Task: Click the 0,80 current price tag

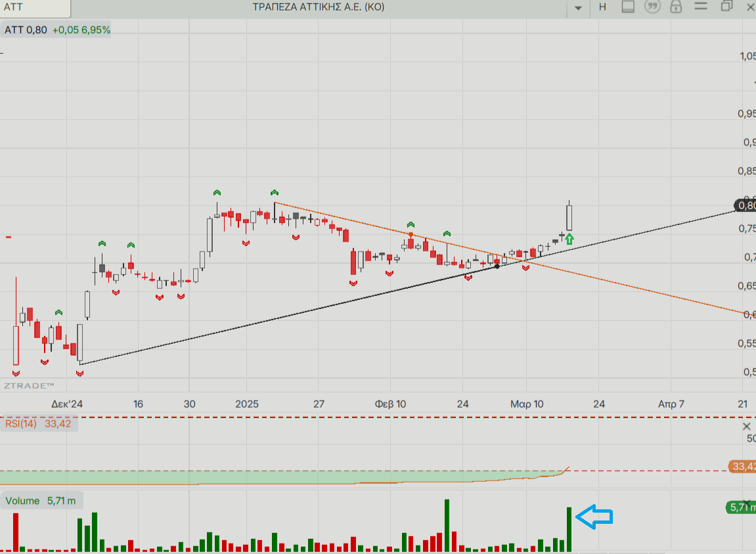Action: 746,205
